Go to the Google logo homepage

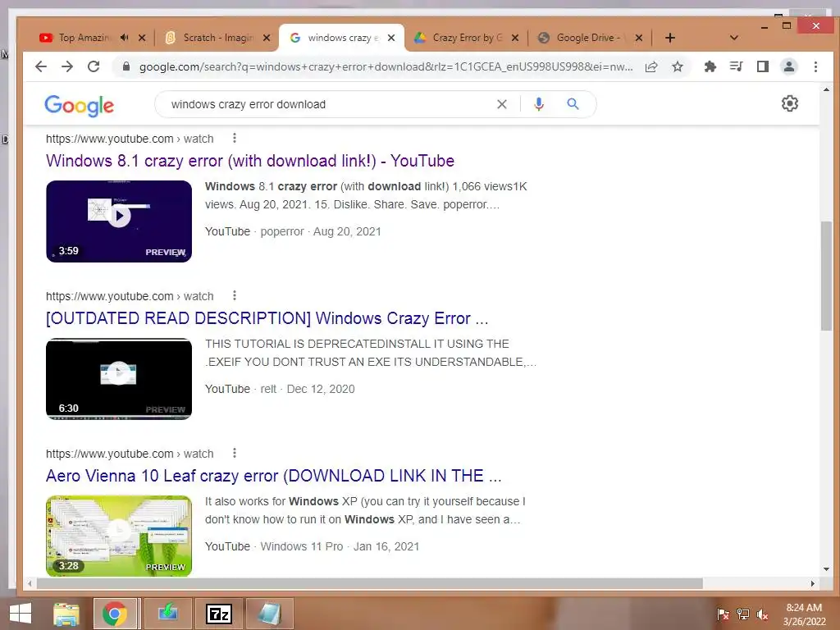pos(80,106)
